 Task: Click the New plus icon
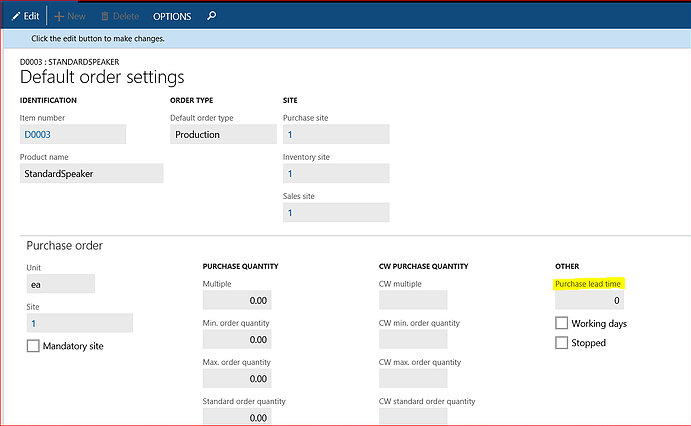point(59,16)
